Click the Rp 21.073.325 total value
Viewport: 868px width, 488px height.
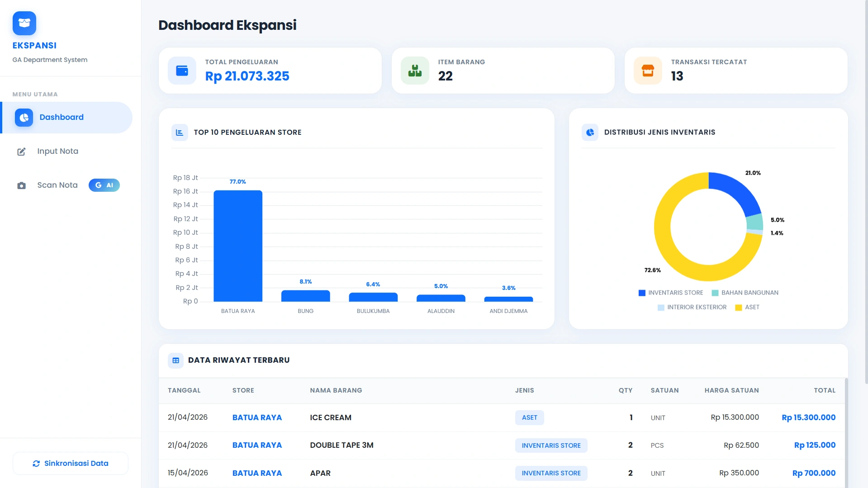pos(247,76)
